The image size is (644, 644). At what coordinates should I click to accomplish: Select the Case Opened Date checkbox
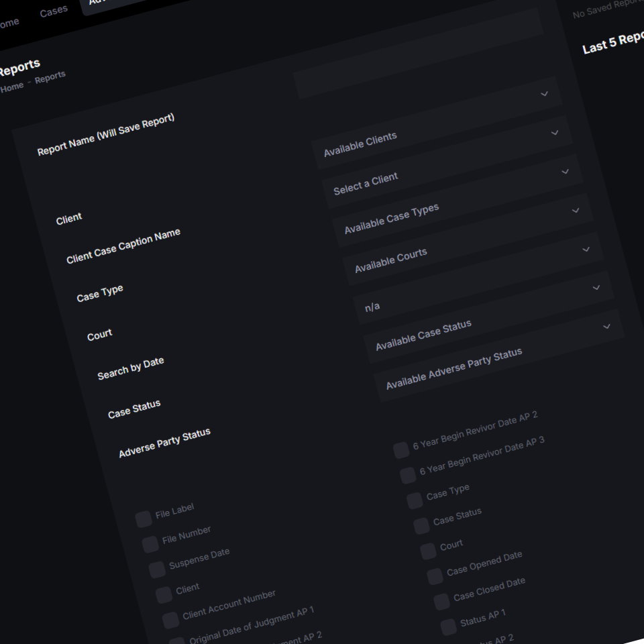point(435,576)
